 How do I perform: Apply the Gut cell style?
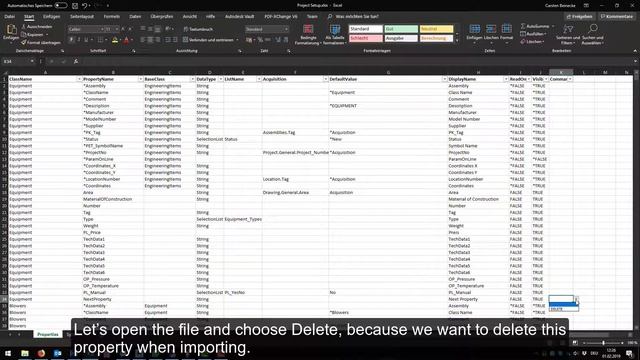(x=401, y=29)
